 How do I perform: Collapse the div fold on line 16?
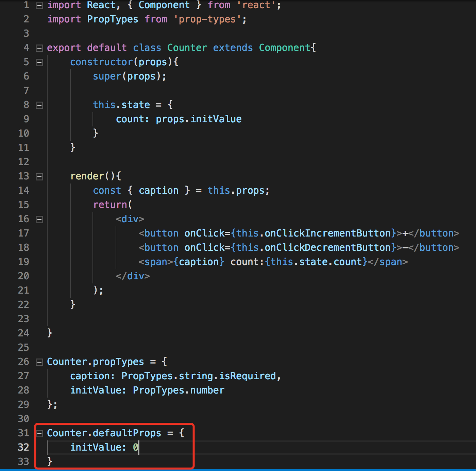pyautogui.click(x=39, y=219)
